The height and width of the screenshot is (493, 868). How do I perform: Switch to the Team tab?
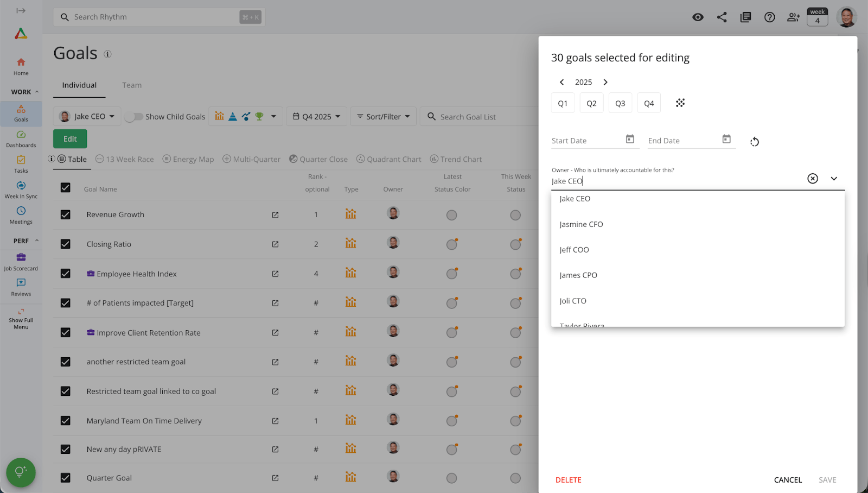pyautogui.click(x=132, y=85)
